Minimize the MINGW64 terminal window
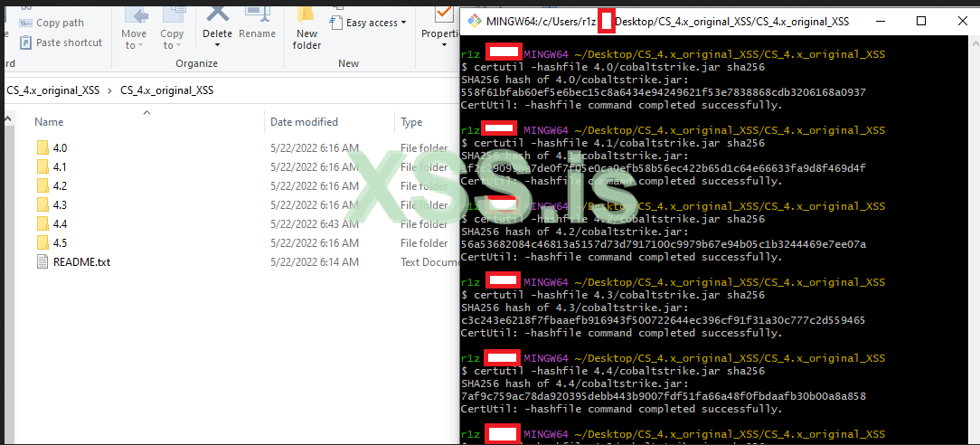 880,21
